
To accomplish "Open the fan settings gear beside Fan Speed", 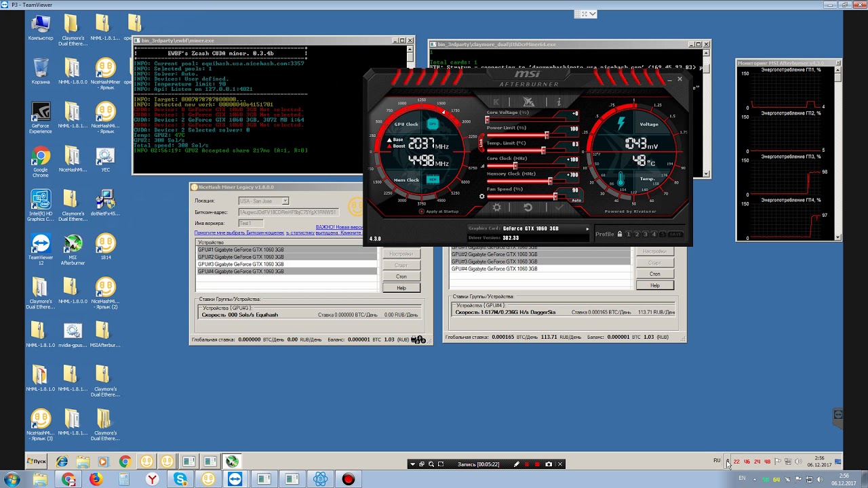I will [x=482, y=197].
